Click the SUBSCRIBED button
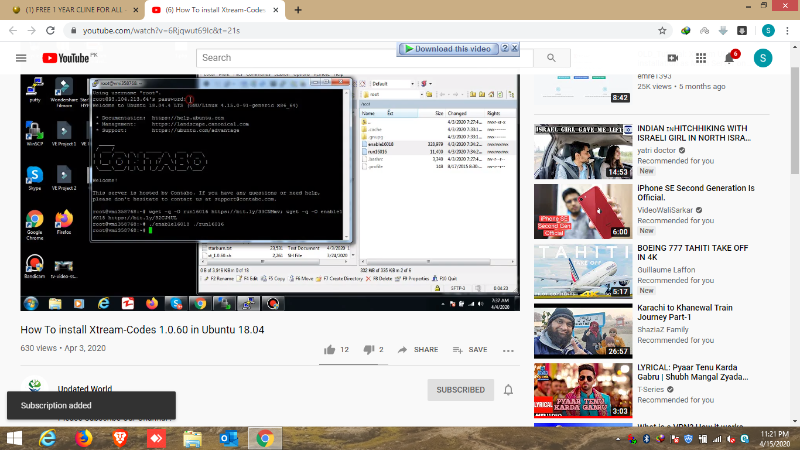The height and width of the screenshot is (450, 800). [460, 390]
